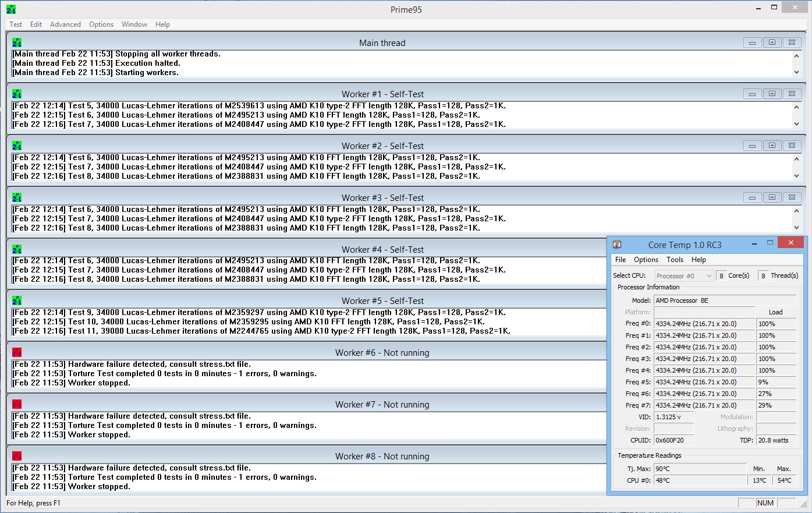The width and height of the screenshot is (812, 513).
Task: Click the Freq #7 load value 29%
Action: coord(776,405)
